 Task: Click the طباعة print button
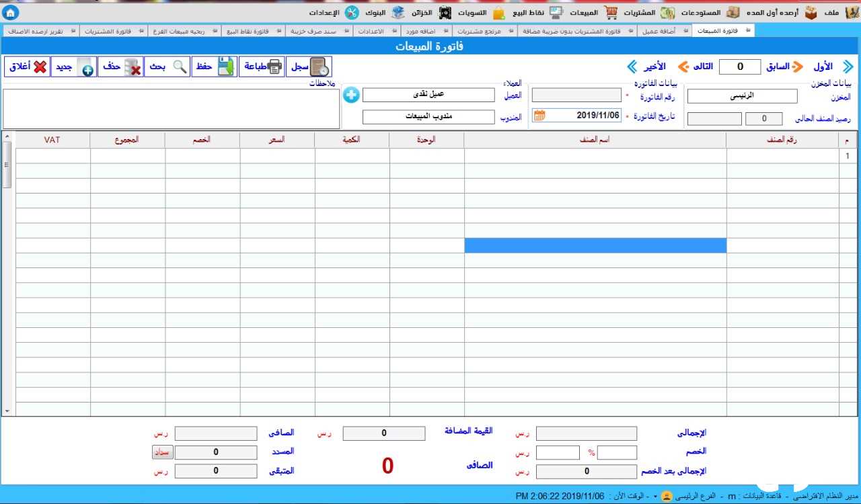[262, 67]
